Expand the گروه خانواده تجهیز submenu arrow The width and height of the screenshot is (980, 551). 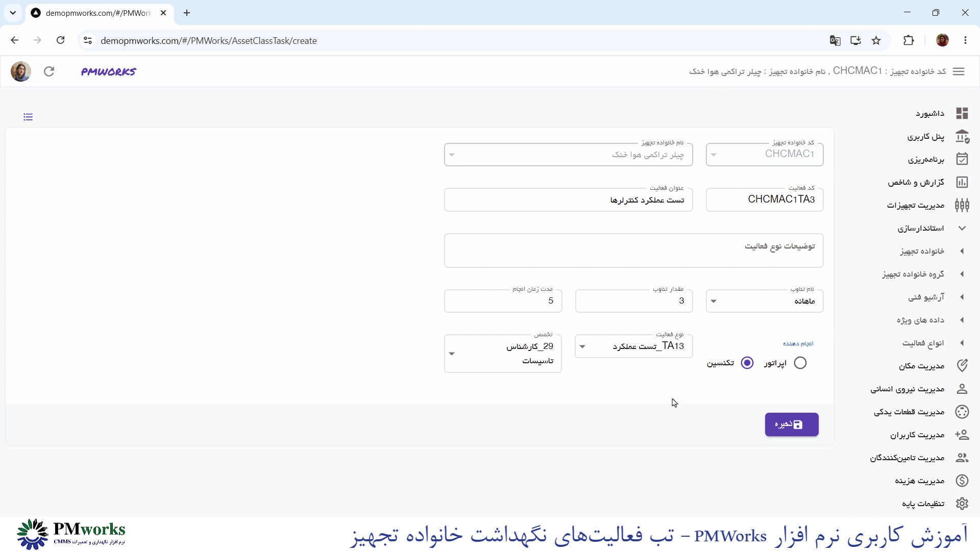pyautogui.click(x=962, y=274)
